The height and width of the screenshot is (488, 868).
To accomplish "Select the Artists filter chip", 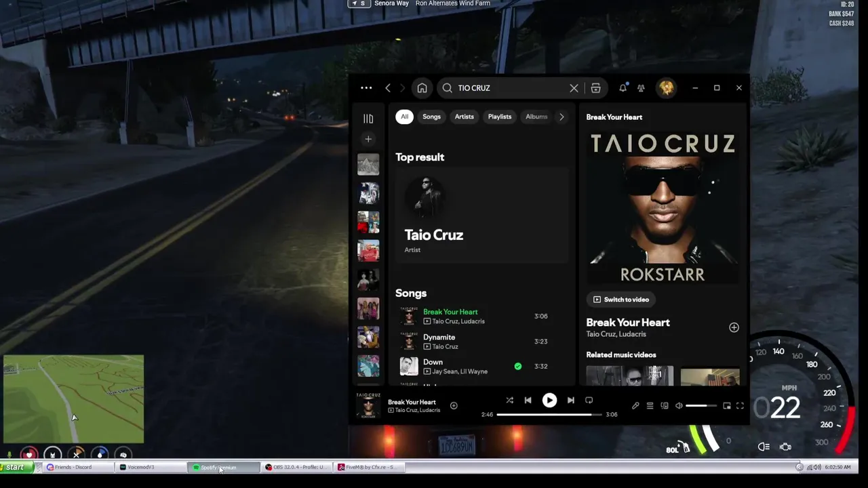I will coord(465,117).
